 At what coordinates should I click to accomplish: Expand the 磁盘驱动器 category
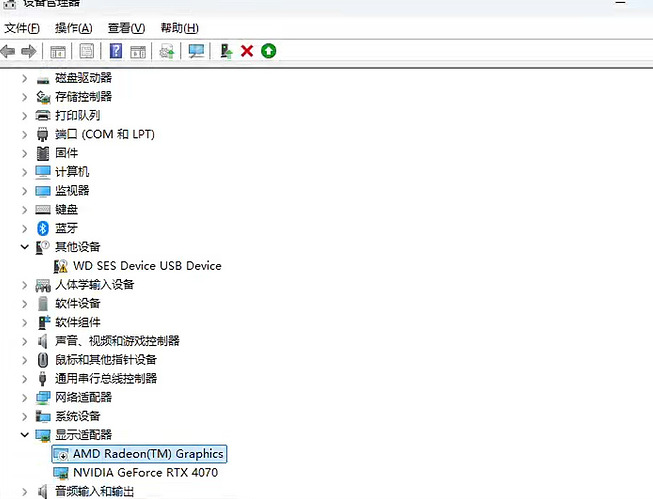(x=25, y=78)
